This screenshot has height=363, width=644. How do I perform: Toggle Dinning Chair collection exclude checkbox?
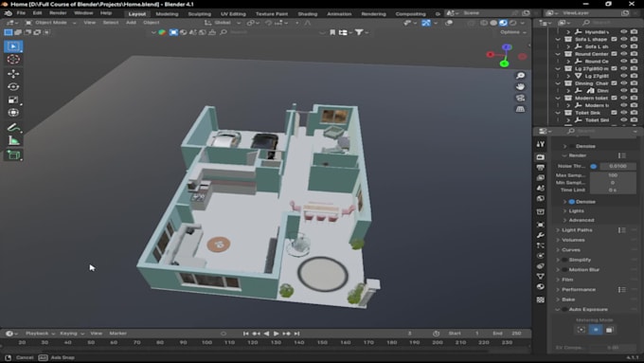click(x=614, y=83)
